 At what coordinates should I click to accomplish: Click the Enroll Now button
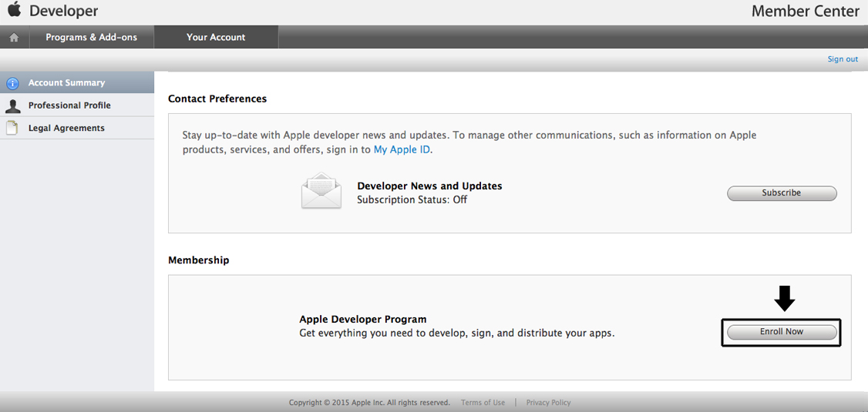pos(782,332)
